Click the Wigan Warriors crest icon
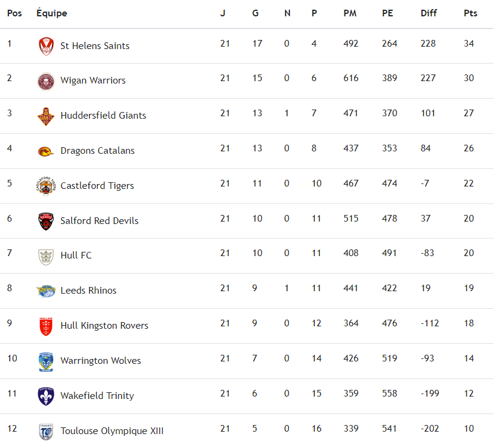The height and width of the screenshot is (448, 497). pos(46,81)
